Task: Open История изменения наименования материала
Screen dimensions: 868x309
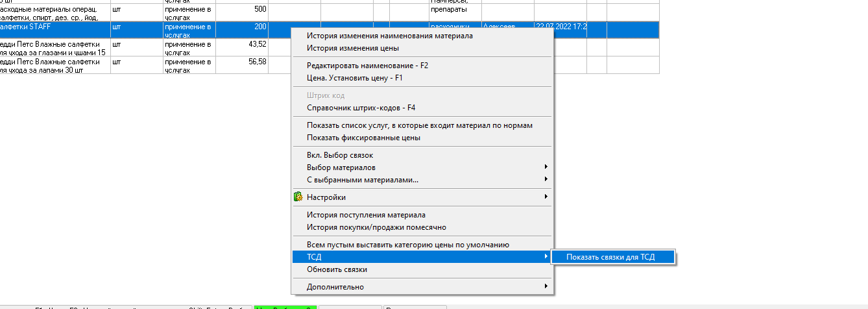Action: 389,36
